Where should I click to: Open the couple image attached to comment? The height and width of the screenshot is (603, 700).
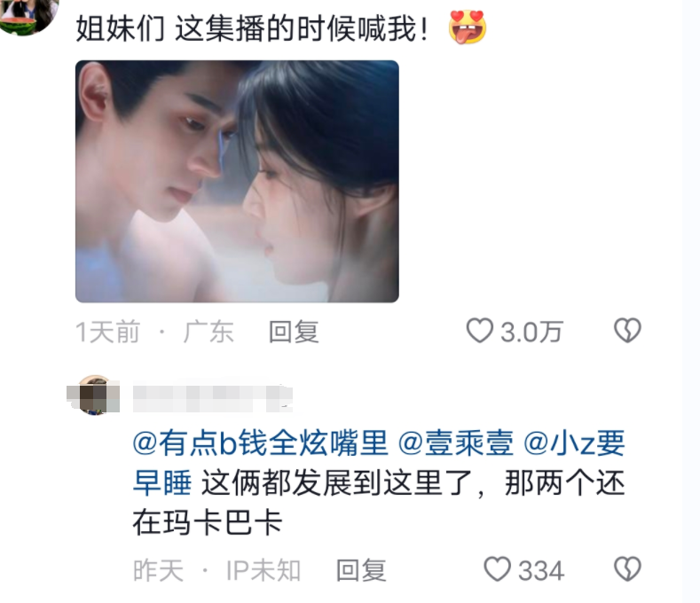tap(237, 181)
